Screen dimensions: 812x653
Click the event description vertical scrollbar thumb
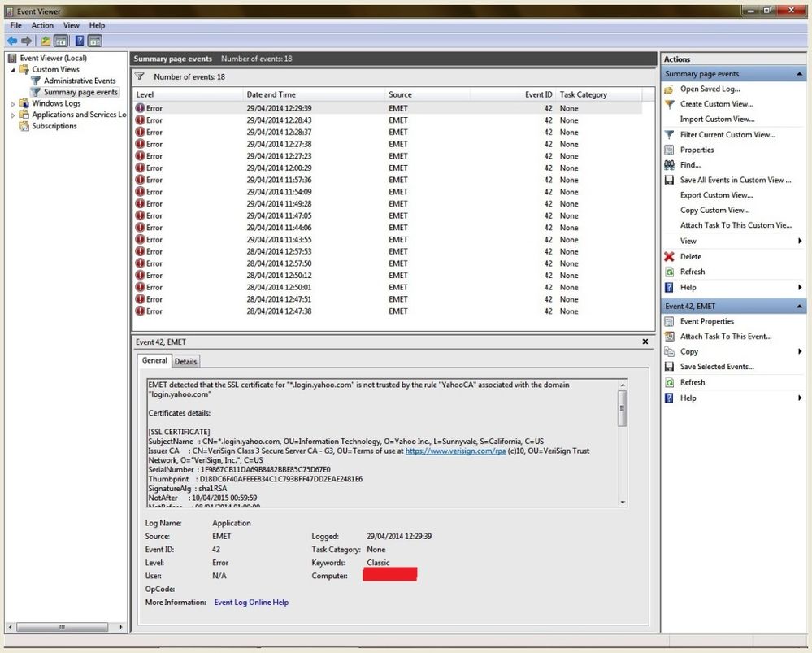click(x=623, y=408)
